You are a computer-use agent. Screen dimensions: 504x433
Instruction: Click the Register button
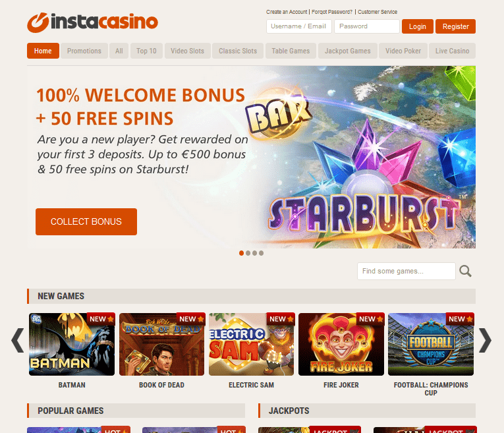tap(455, 26)
